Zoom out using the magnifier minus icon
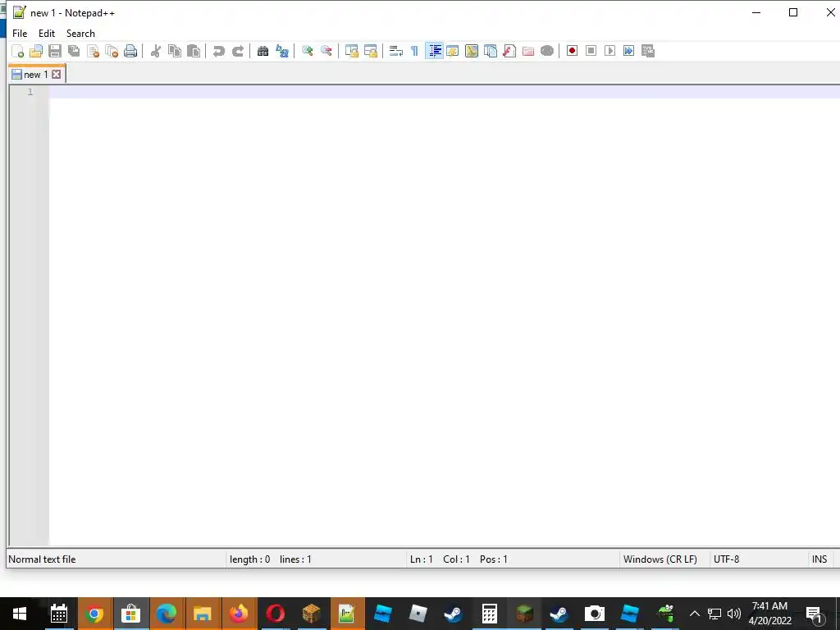The image size is (840, 630). click(326, 51)
